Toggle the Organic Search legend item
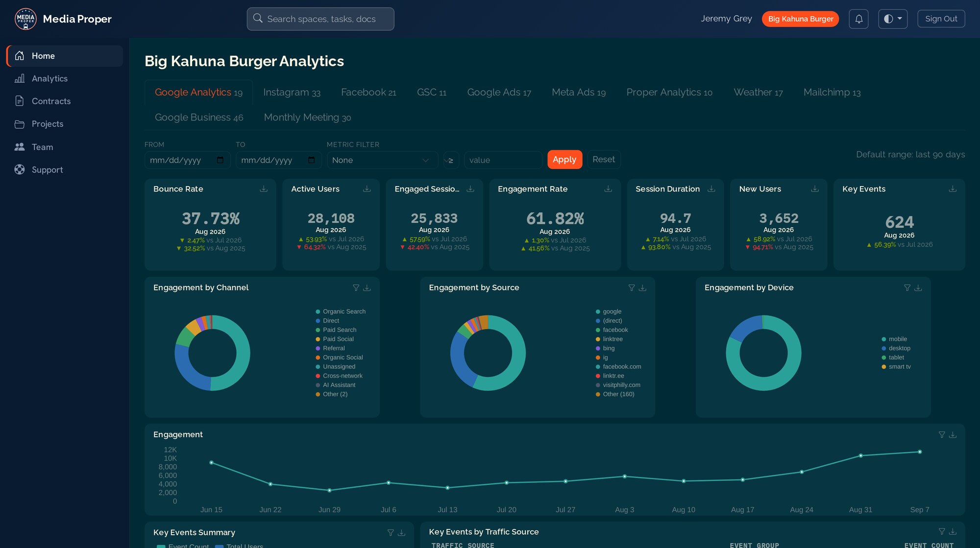This screenshot has width=980, height=548. point(341,311)
